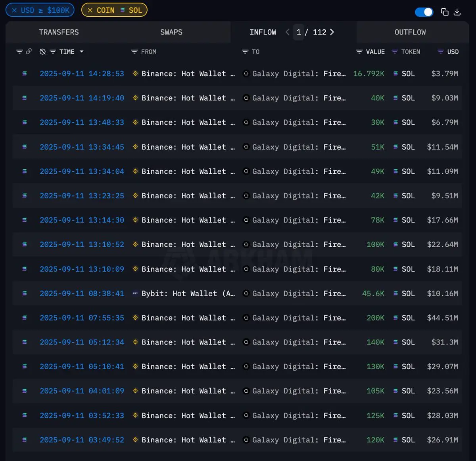476x461 pixels.
Task: Click the page number 1 field
Action: tap(299, 32)
